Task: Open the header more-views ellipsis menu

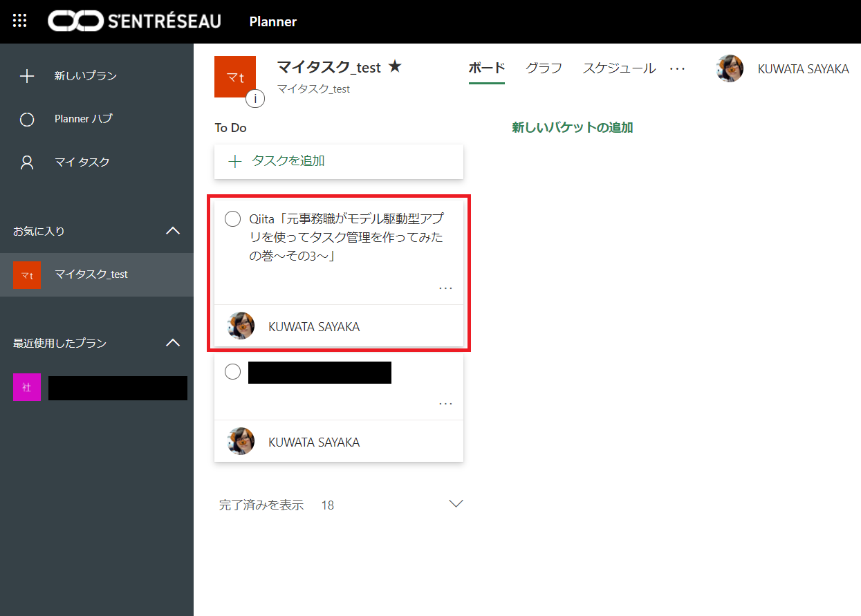Action: [678, 68]
